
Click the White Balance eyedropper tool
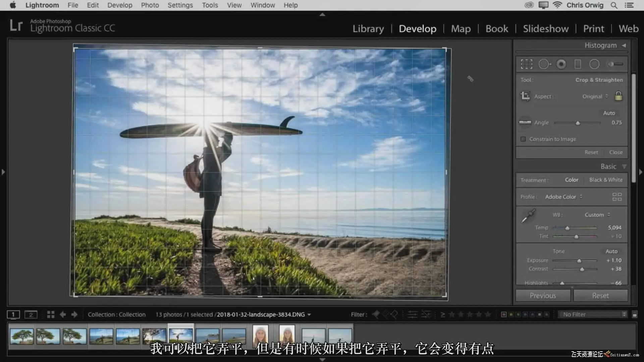point(528,216)
